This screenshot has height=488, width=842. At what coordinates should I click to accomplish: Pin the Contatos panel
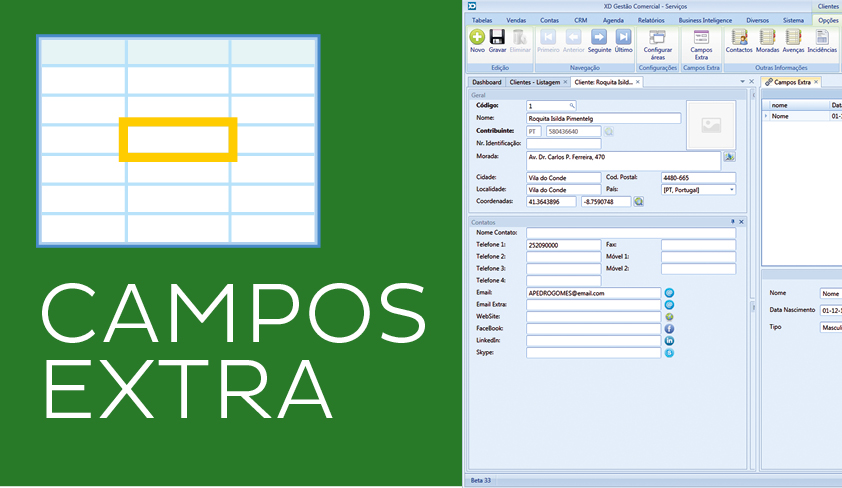point(732,221)
